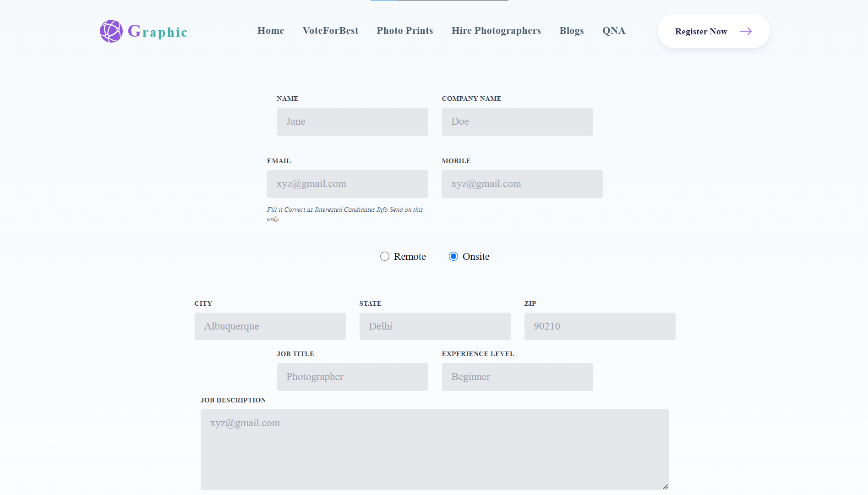The width and height of the screenshot is (868, 495).
Task: Open the Blogs page
Action: click(571, 31)
